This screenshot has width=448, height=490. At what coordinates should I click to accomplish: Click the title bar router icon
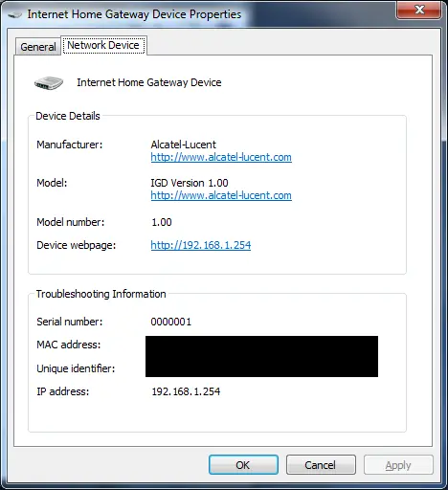14,14
